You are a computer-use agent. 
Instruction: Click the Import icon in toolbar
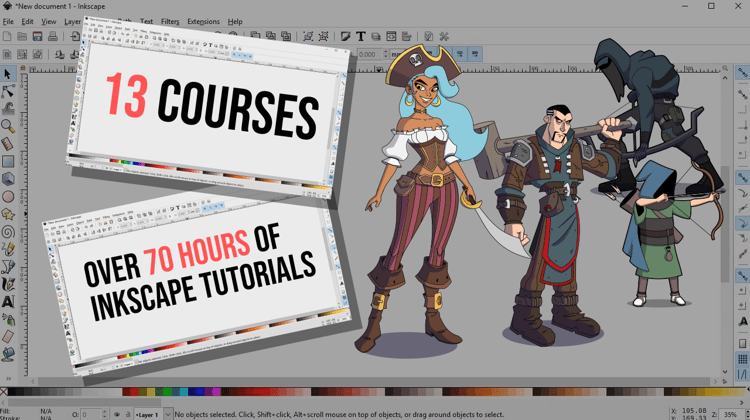(75, 36)
